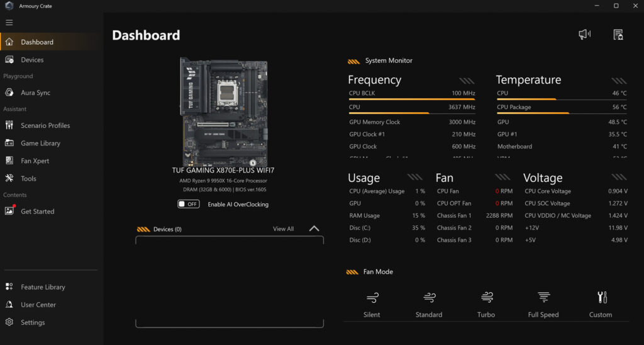Click the Full Speed mode label
The width and height of the screenshot is (644, 345).
tap(543, 315)
